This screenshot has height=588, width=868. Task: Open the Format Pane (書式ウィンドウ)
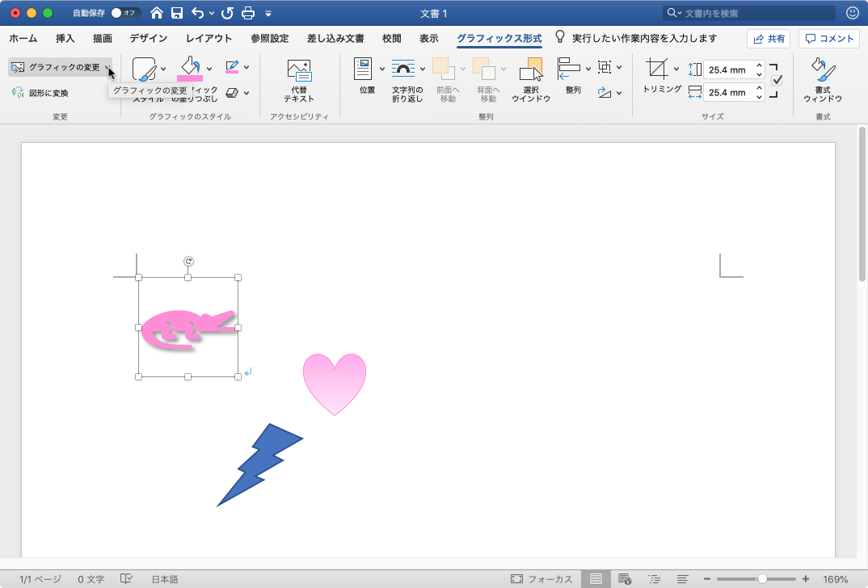point(823,80)
